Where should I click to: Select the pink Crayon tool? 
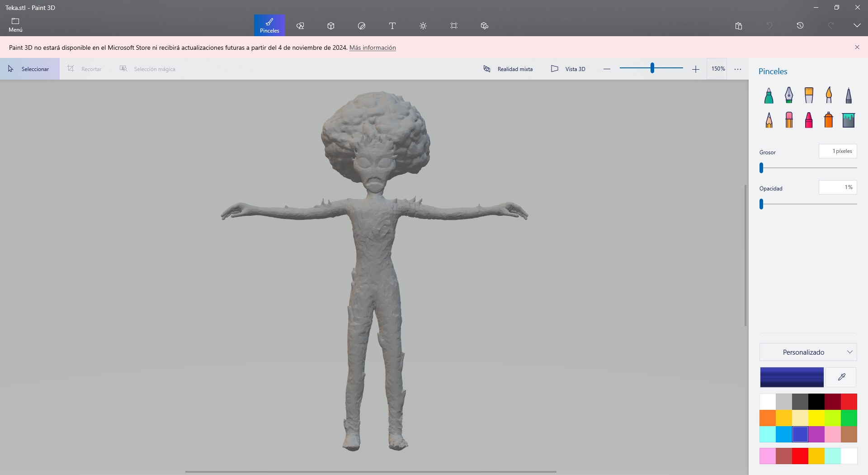point(809,120)
